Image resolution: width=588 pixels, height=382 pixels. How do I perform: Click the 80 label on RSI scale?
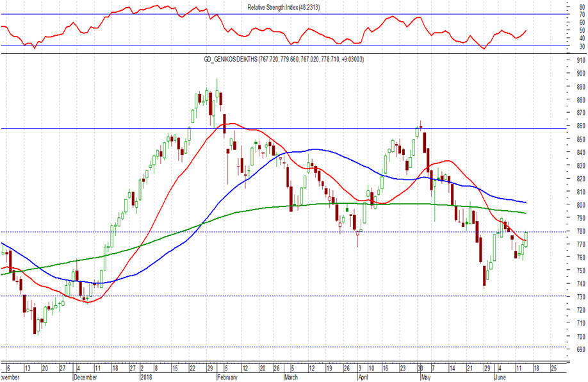pyautogui.click(x=582, y=7)
